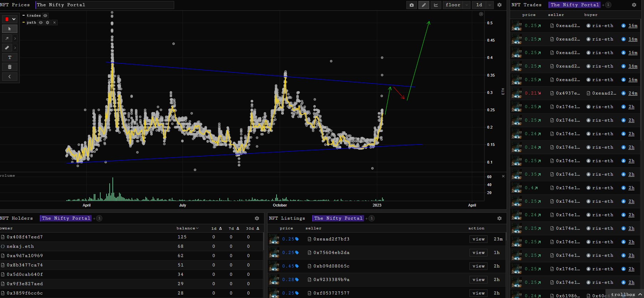Click the collection name input The Nifty Portal
This screenshot has width=644, height=298.
(x=105, y=5)
